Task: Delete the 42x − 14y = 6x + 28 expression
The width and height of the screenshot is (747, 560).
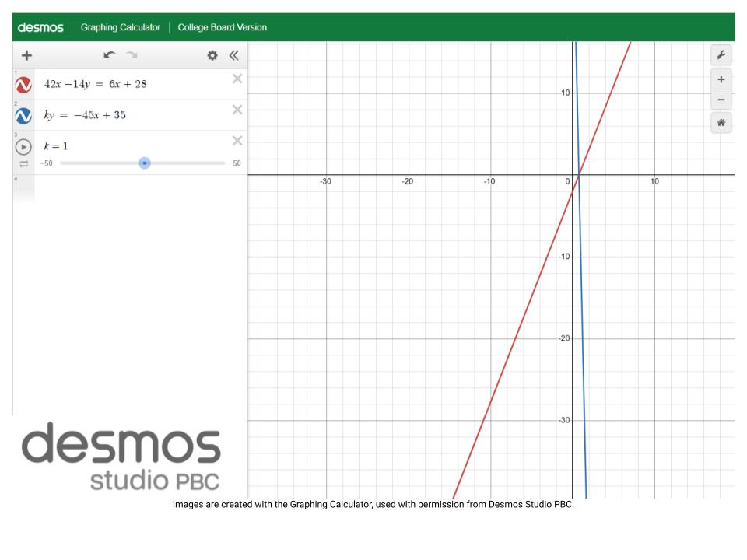Action: pyautogui.click(x=237, y=79)
